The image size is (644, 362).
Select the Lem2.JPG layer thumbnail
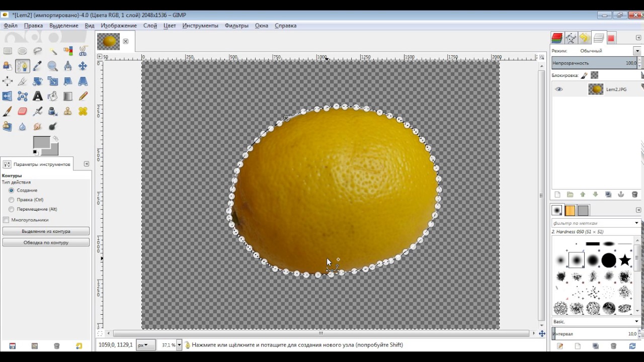point(596,89)
